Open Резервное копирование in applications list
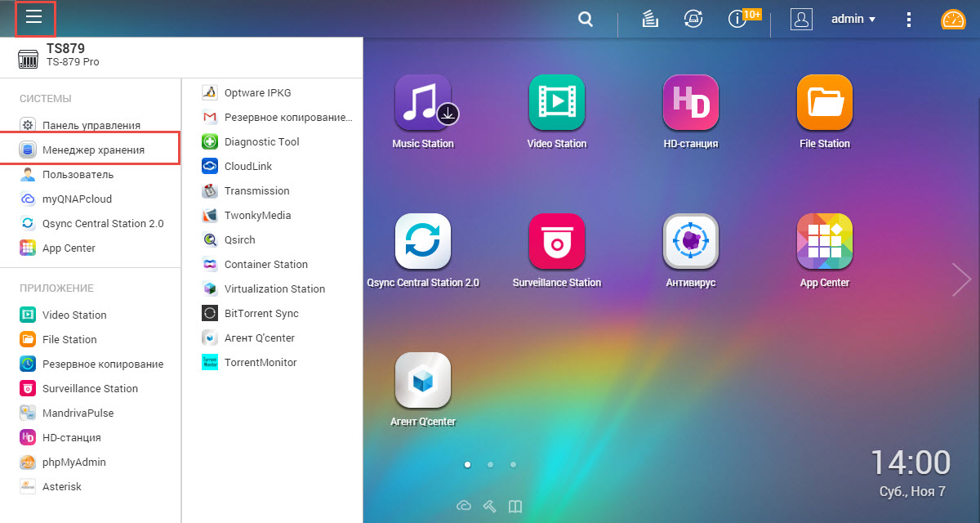 click(90, 364)
